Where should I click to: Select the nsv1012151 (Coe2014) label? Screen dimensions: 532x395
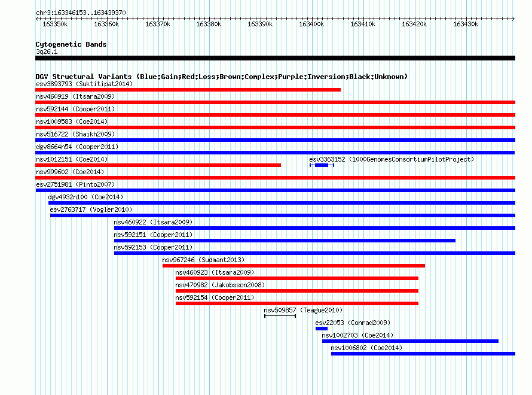(x=72, y=159)
